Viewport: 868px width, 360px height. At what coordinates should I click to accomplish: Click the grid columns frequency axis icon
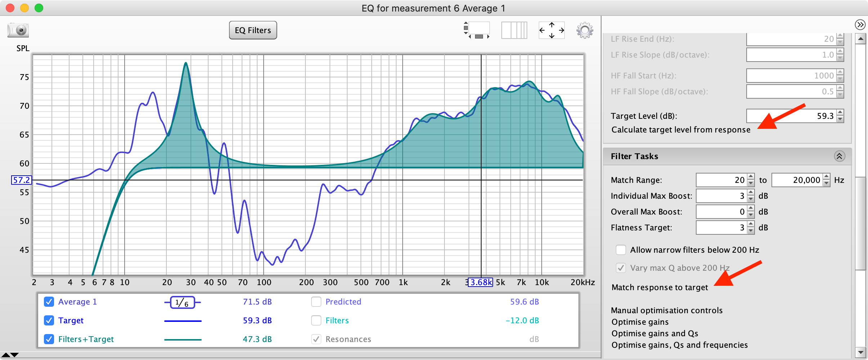point(514,30)
